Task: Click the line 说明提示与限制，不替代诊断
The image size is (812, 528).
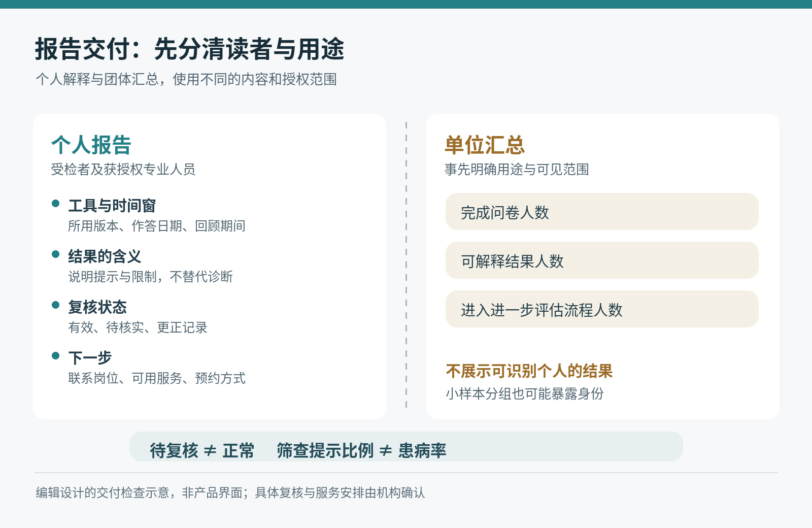Action: coord(150,277)
